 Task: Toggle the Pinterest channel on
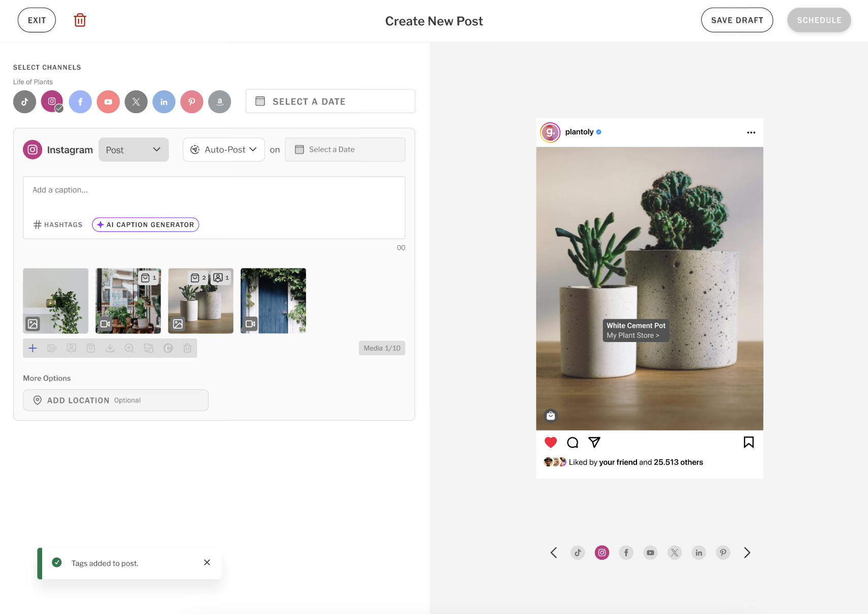pos(191,101)
